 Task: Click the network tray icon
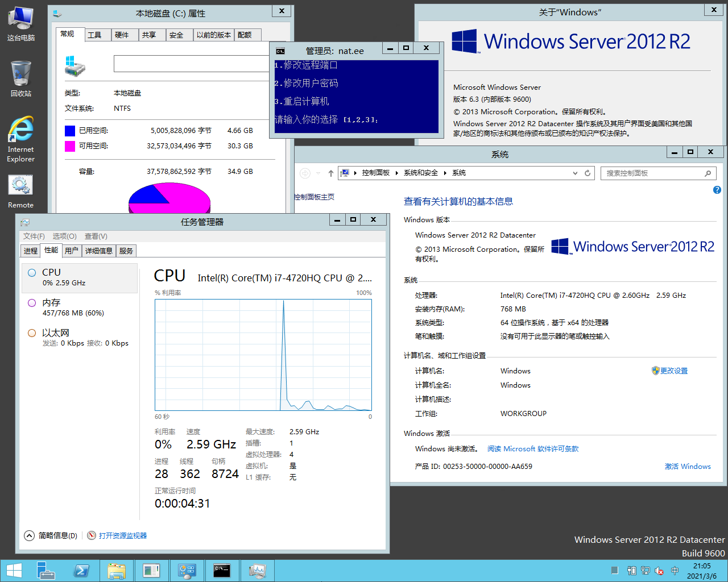(x=646, y=571)
